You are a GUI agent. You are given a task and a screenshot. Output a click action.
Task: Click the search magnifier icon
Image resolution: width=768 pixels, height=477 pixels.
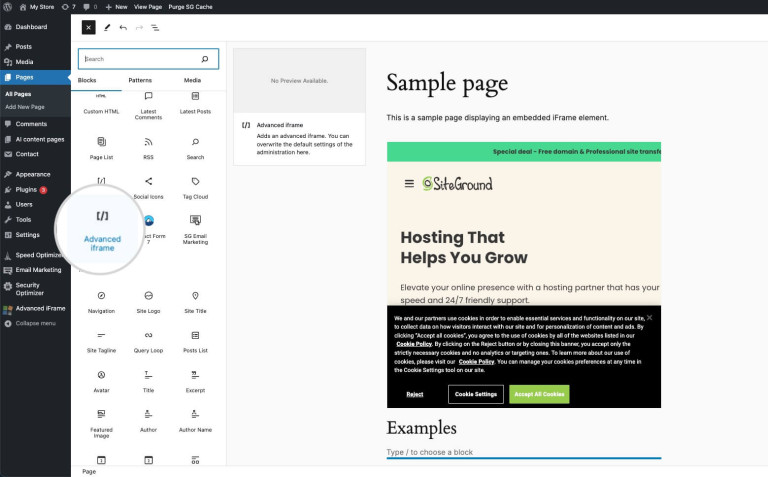click(205, 59)
